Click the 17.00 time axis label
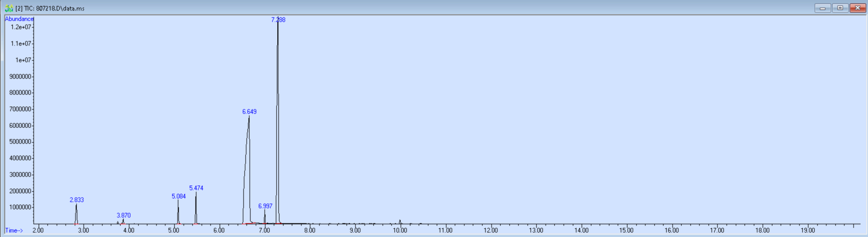 click(717, 230)
